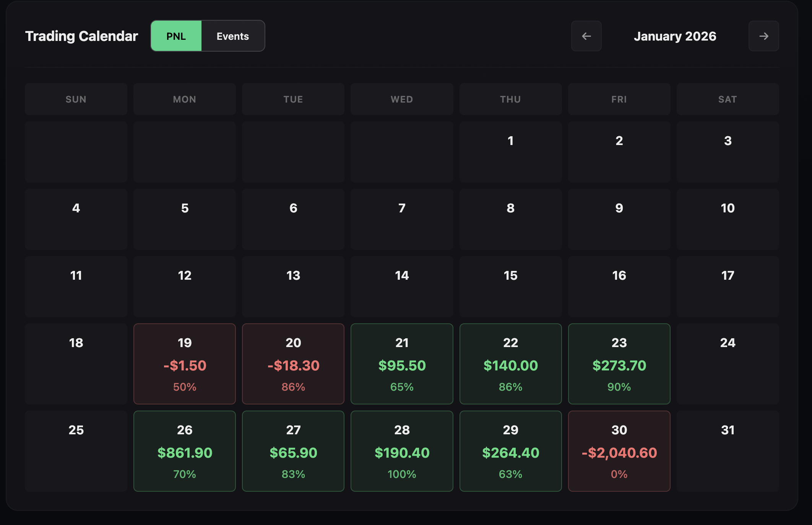Select January 27 with $65.90
The height and width of the screenshot is (525, 812).
coord(293,451)
